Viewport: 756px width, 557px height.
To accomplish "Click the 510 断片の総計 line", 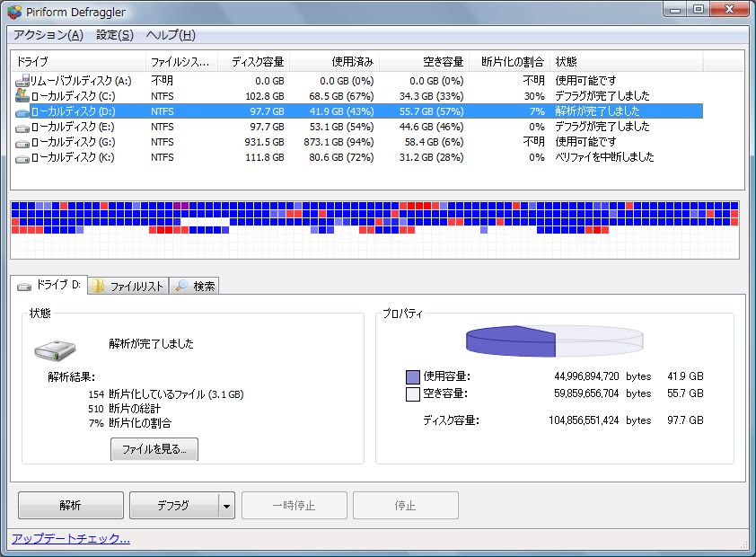I will point(125,409).
